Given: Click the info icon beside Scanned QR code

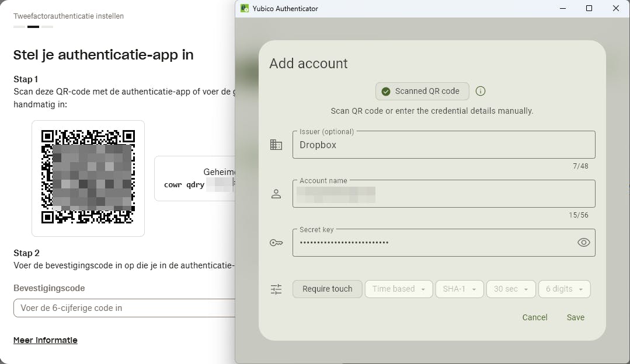Looking at the screenshot, I should pos(480,91).
